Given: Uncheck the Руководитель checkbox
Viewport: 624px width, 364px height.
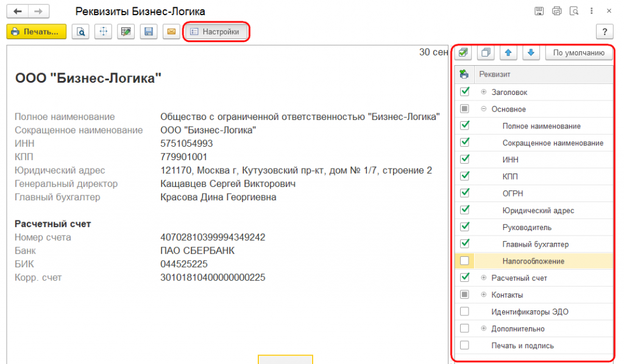Looking at the screenshot, I should 464,226.
